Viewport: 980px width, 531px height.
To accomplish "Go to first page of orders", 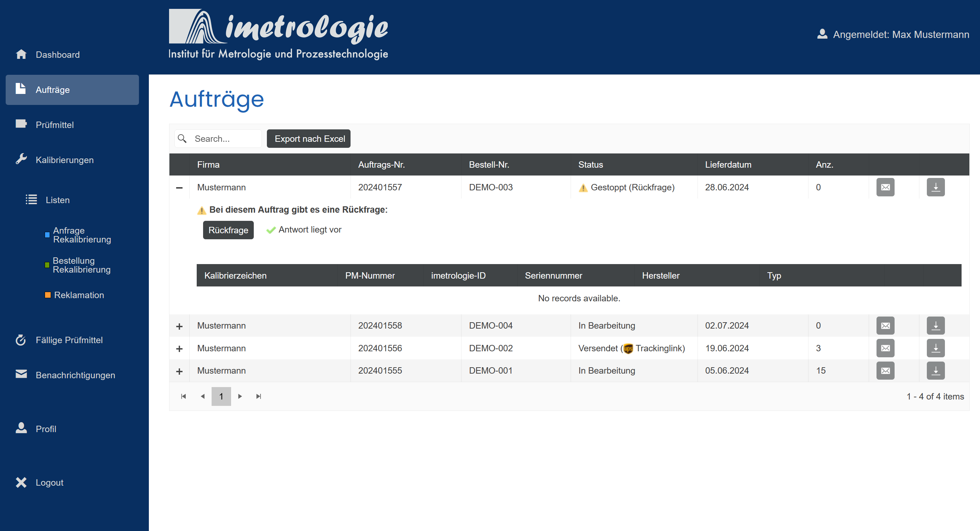I will pos(183,396).
